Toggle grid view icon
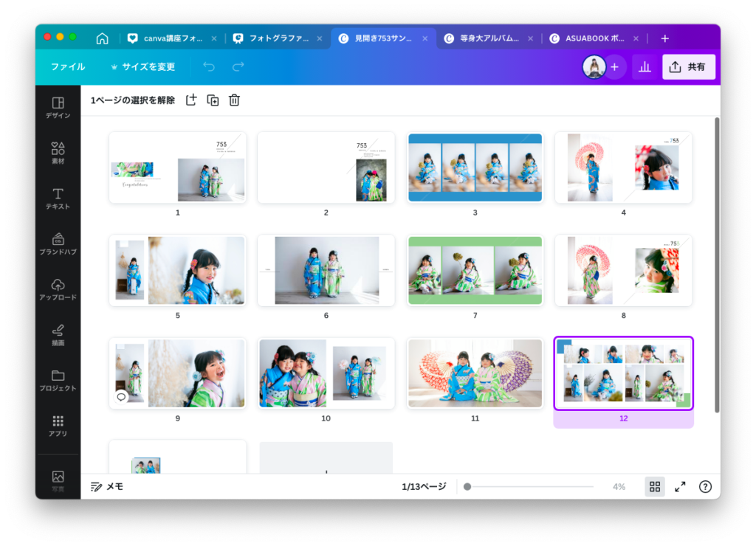756x546 pixels. (655, 487)
